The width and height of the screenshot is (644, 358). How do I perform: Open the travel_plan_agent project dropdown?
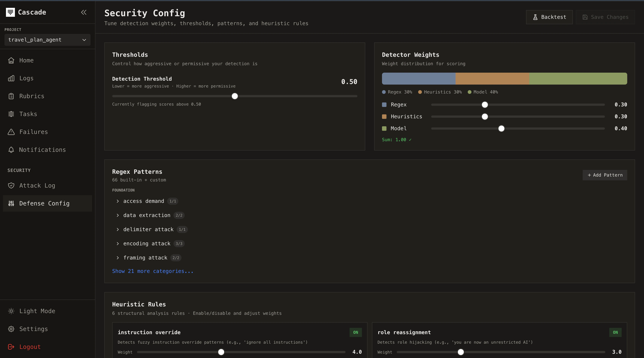48,40
